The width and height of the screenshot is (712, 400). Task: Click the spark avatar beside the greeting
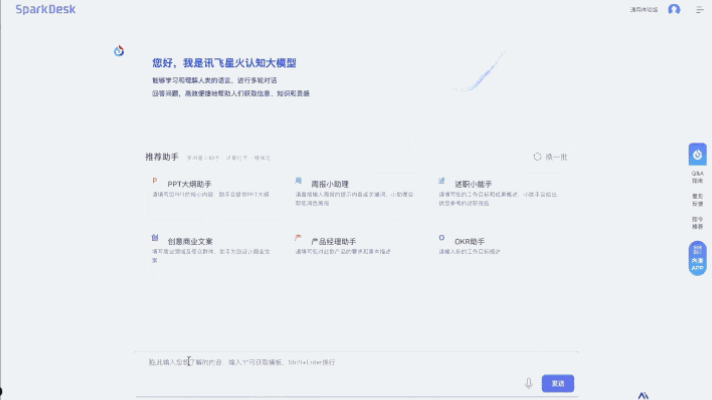[x=120, y=50]
